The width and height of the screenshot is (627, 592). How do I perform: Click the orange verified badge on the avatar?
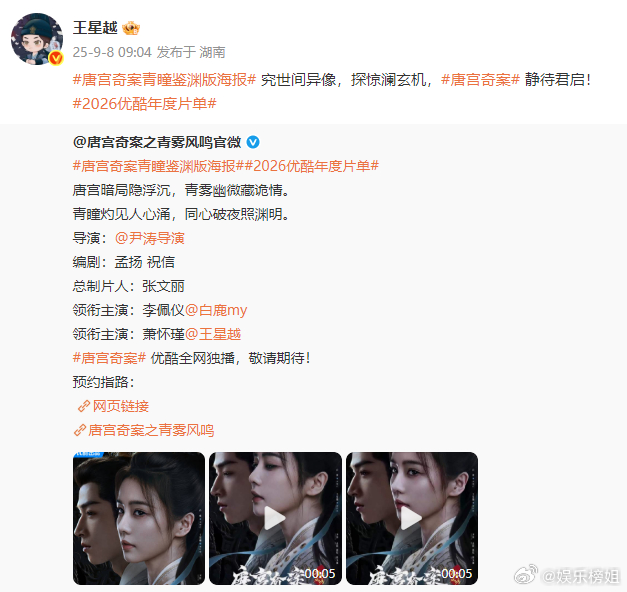point(56,58)
